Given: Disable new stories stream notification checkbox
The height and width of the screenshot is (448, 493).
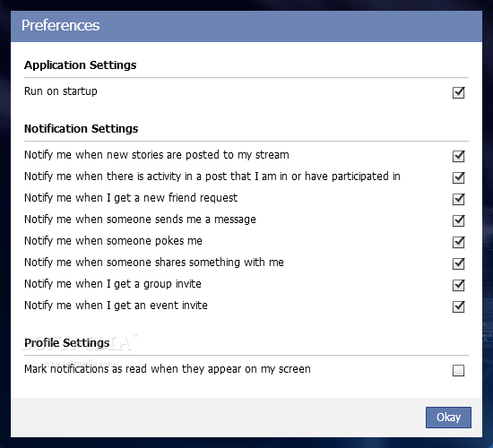Looking at the screenshot, I should tap(458, 156).
